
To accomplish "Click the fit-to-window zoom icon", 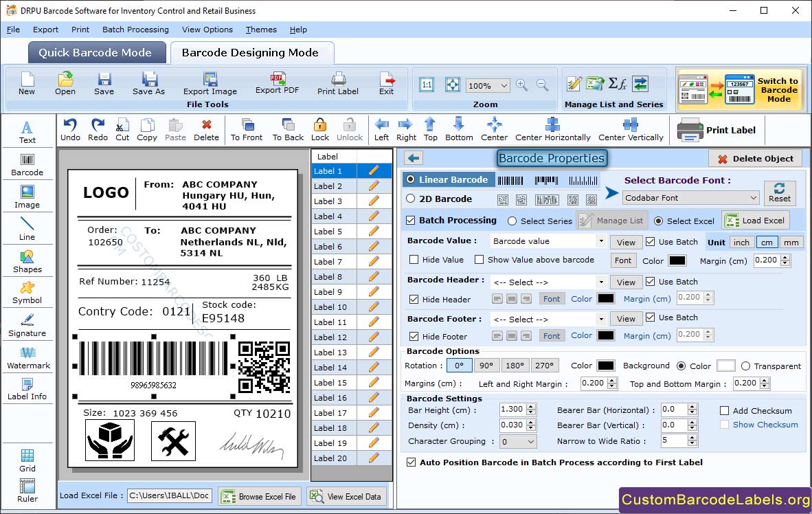I will [x=453, y=85].
